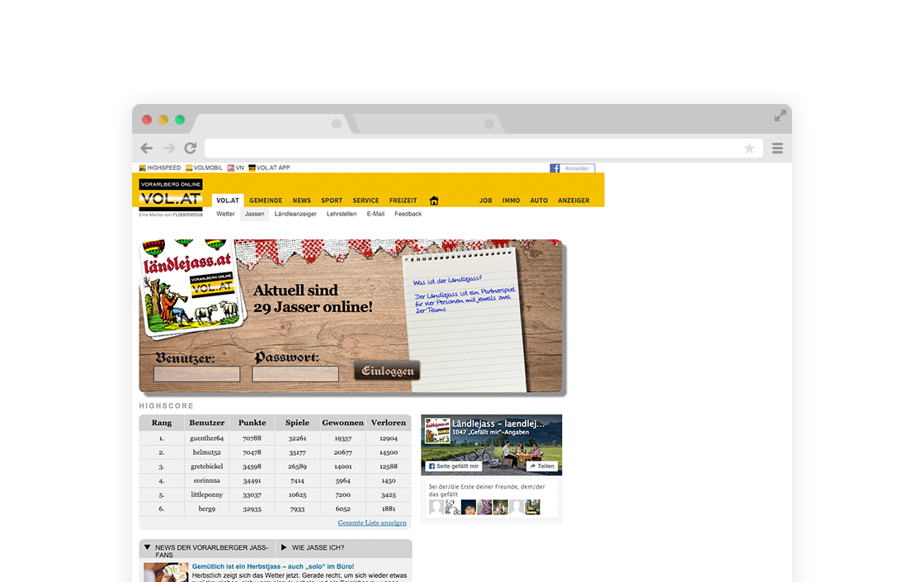Open the SPORT menu
The image size is (924, 582).
point(332,201)
